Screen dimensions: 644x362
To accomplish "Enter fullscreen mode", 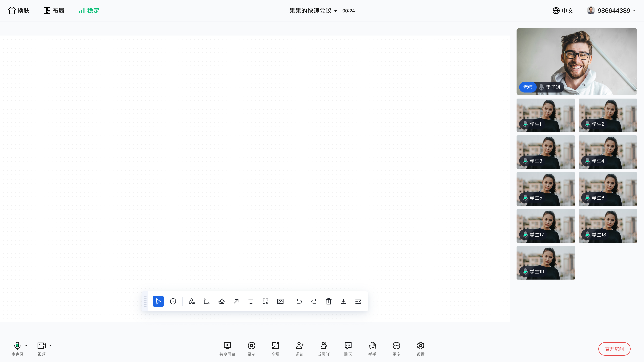I will (276, 349).
